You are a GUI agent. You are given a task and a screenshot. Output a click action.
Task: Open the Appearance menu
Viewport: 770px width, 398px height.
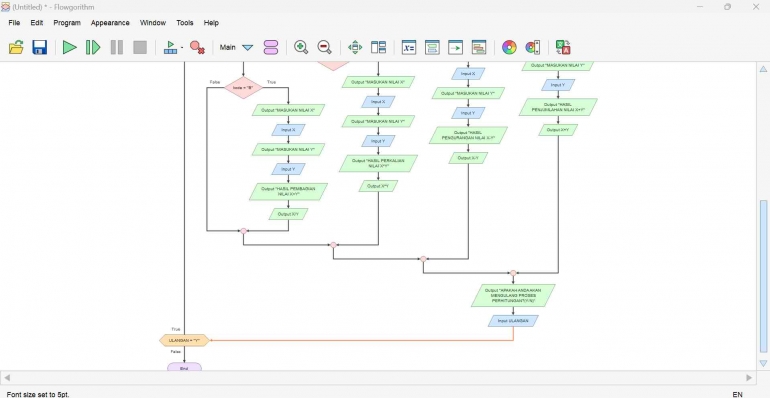point(110,23)
